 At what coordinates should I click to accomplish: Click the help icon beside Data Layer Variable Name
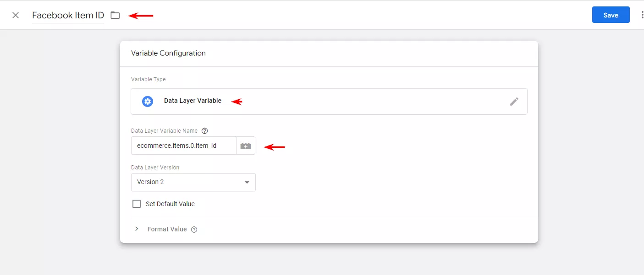click(x=205, y=131)
